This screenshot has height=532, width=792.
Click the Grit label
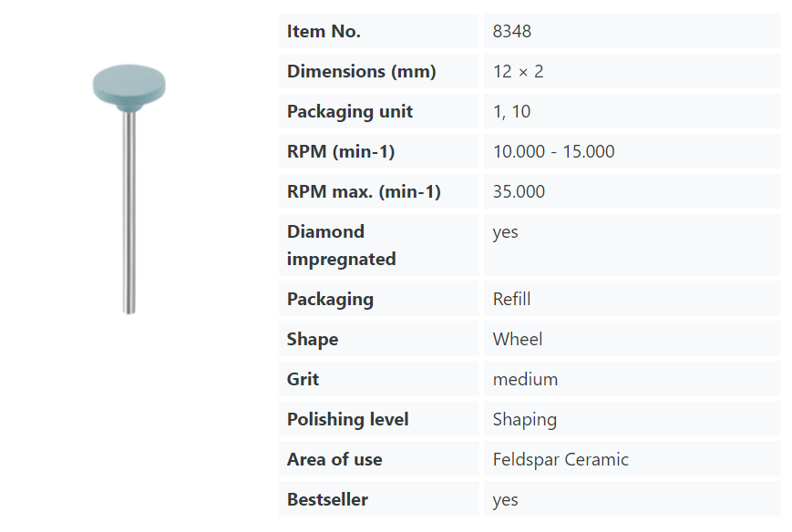(303, 379)
